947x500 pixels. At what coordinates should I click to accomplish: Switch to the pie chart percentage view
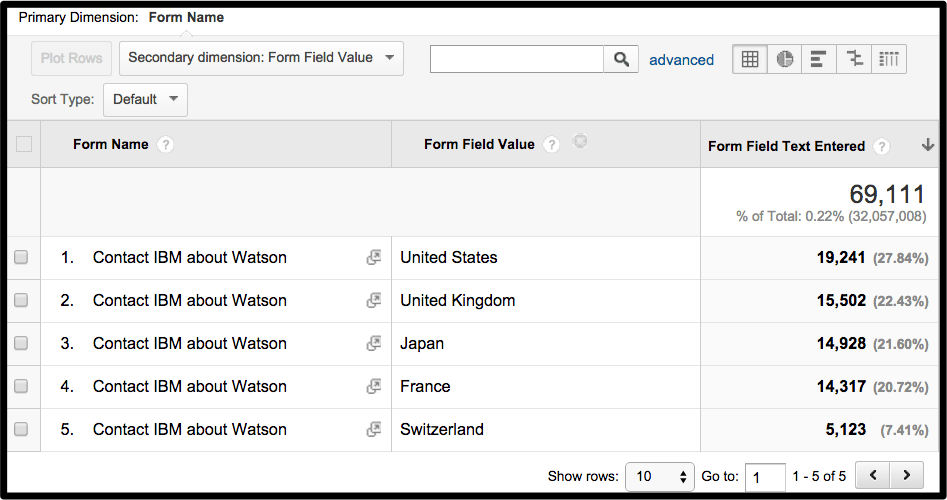click(x=785, y=59)
